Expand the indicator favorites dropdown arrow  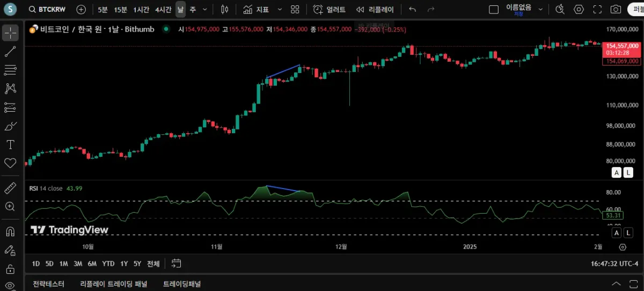coord(280,9)
